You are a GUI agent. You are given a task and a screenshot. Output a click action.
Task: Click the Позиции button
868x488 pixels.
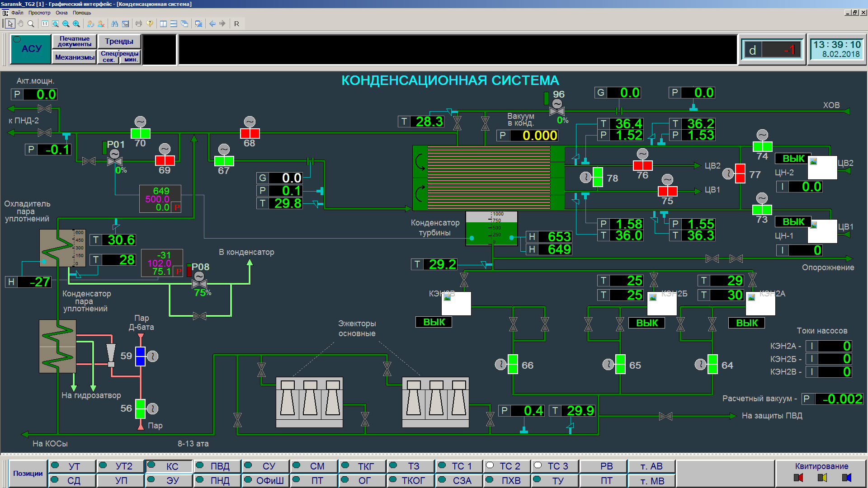(x=28, y=474)
